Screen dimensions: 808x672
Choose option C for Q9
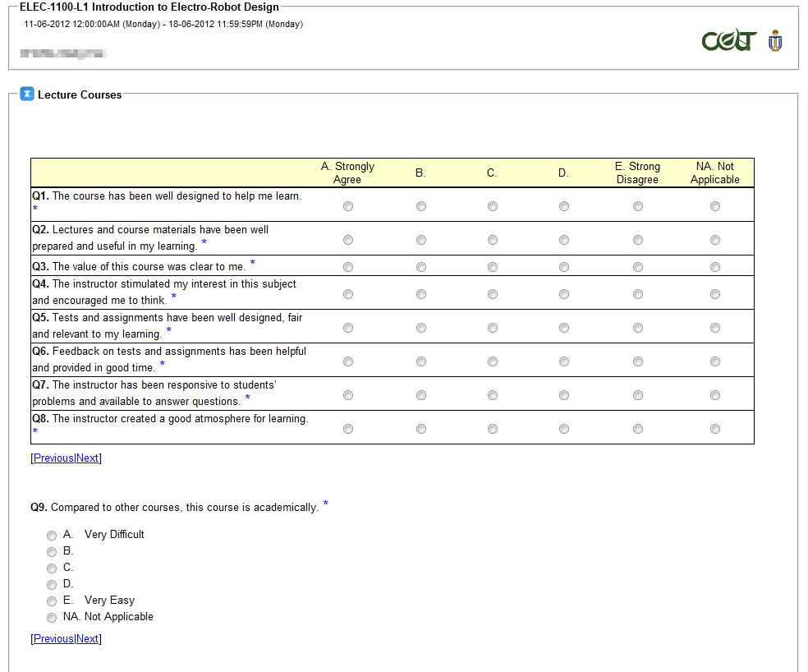tap(52, 568)
